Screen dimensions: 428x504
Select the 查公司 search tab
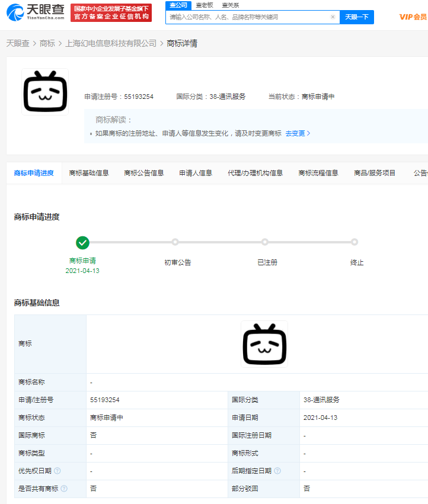[x=178, y=5]
